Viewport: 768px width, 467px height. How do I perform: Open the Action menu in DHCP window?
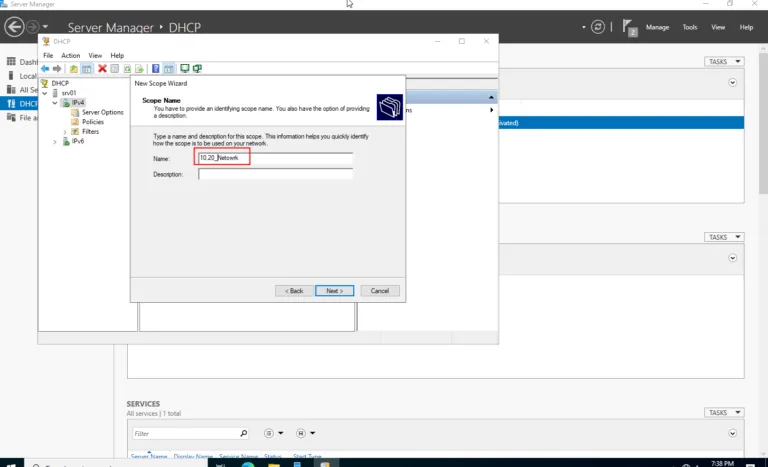click(x=71, y=55)
